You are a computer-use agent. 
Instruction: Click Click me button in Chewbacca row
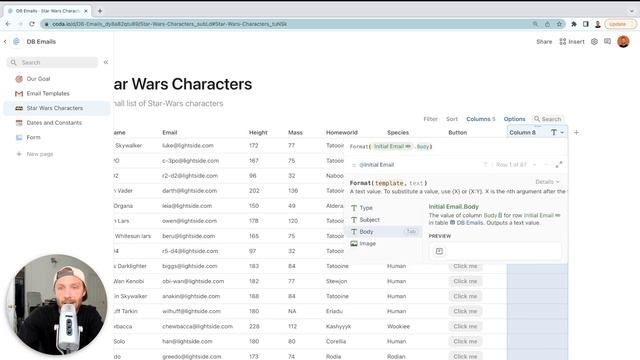click(465, 327)
